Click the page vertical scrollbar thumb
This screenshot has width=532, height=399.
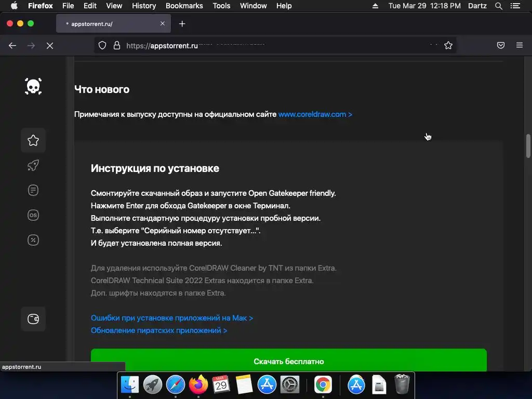coord(528,146)
